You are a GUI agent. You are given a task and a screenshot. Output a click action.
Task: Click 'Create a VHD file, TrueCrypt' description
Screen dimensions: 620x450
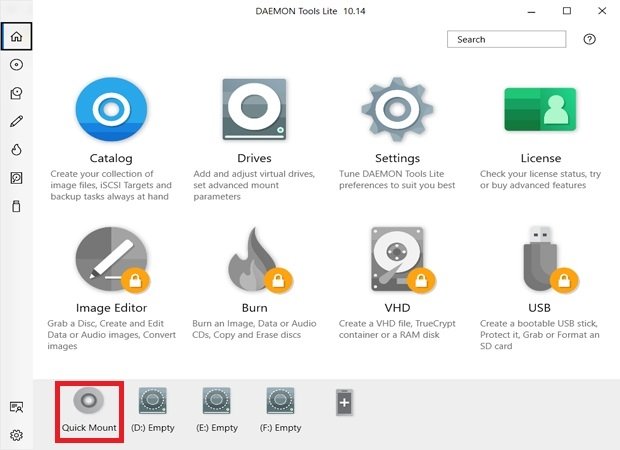coord(397,329)
